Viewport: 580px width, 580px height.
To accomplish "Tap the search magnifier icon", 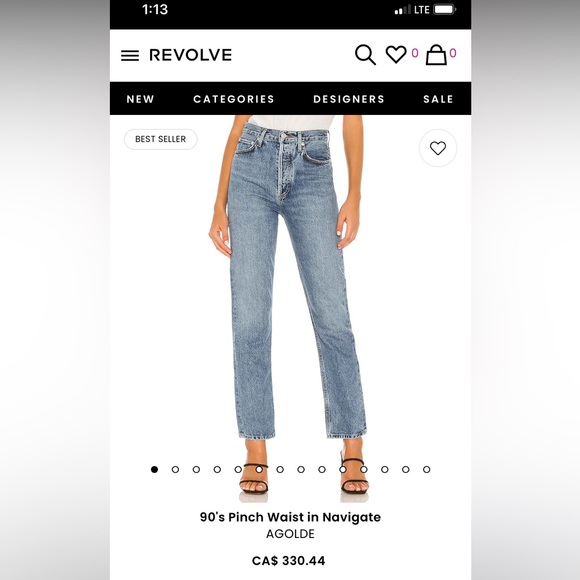I will pos(365,55).
